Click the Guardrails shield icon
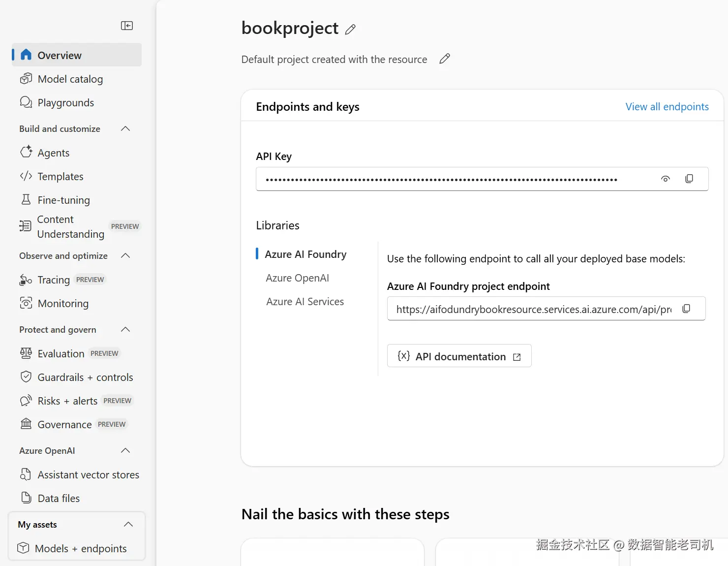The image size is (728, 566). pyautogui.click(x=26, y=377)
